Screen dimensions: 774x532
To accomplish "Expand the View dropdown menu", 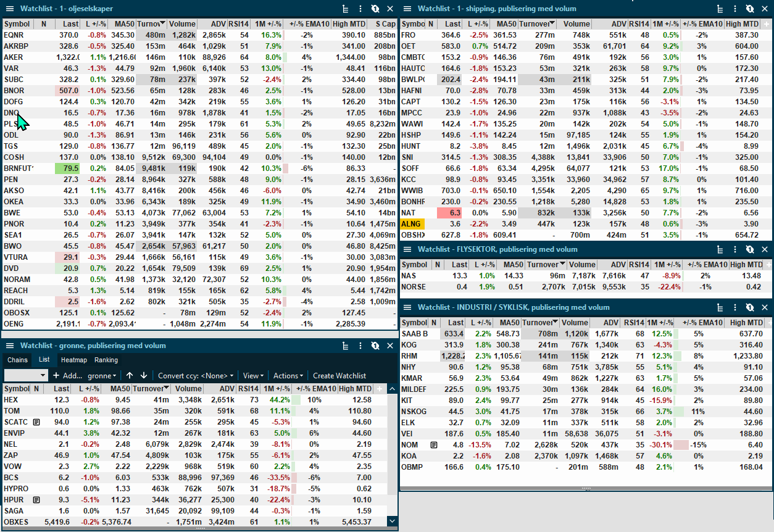I will point(253,376).
